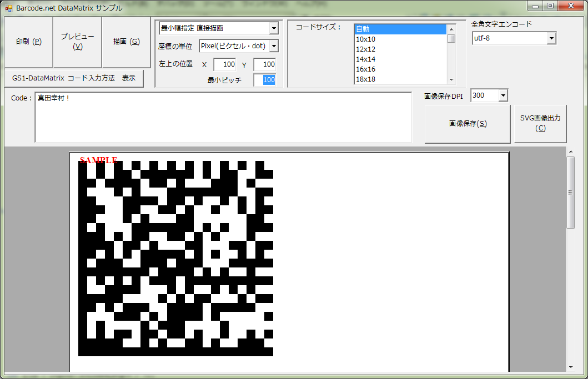Click the 画像保存(S) save image button
Screen dimensions: 588x379
[468, 124]
